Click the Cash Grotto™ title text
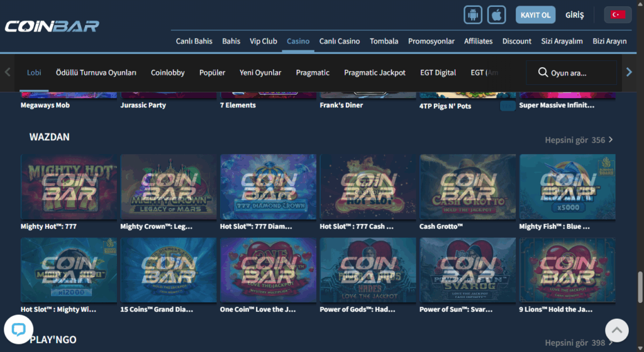The image size is (644, 352). coord(441,226)
